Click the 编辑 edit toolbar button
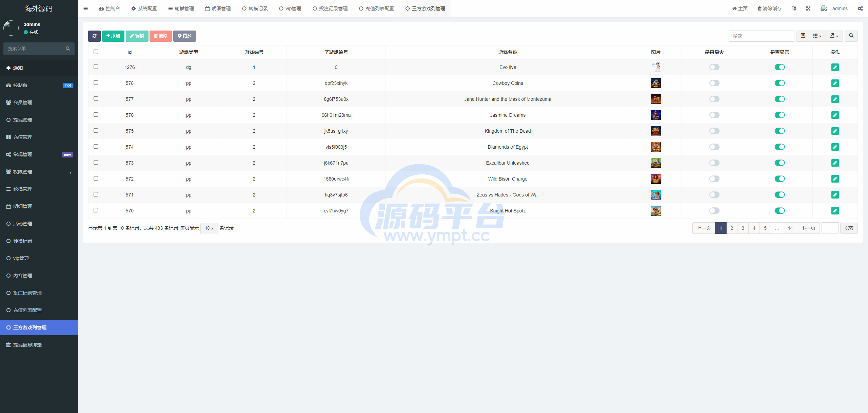868x413 pixels. click(x=137, y=36)
